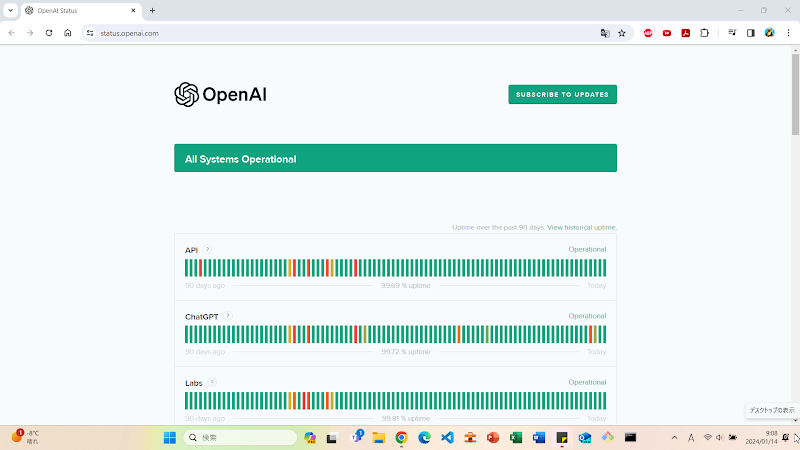Screen dimensions: 800x450
Task: Open View historical uptime link
Action: click(x=582, y=228)
